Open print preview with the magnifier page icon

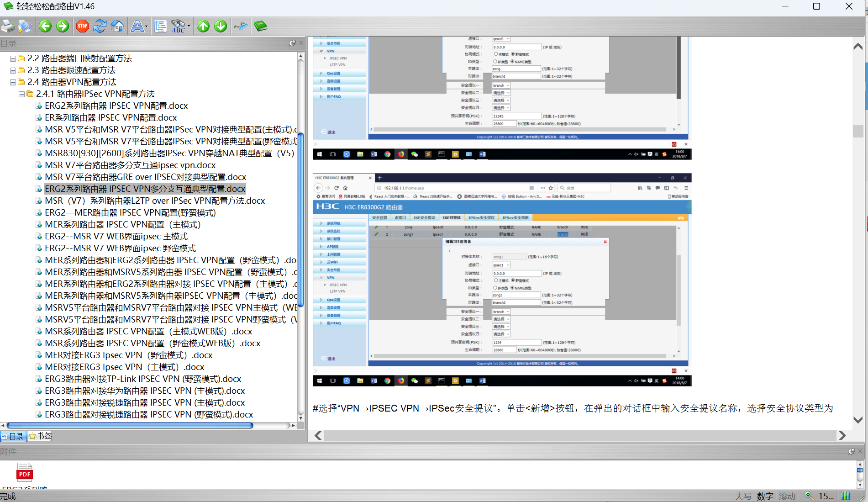[x=25, y=26]
